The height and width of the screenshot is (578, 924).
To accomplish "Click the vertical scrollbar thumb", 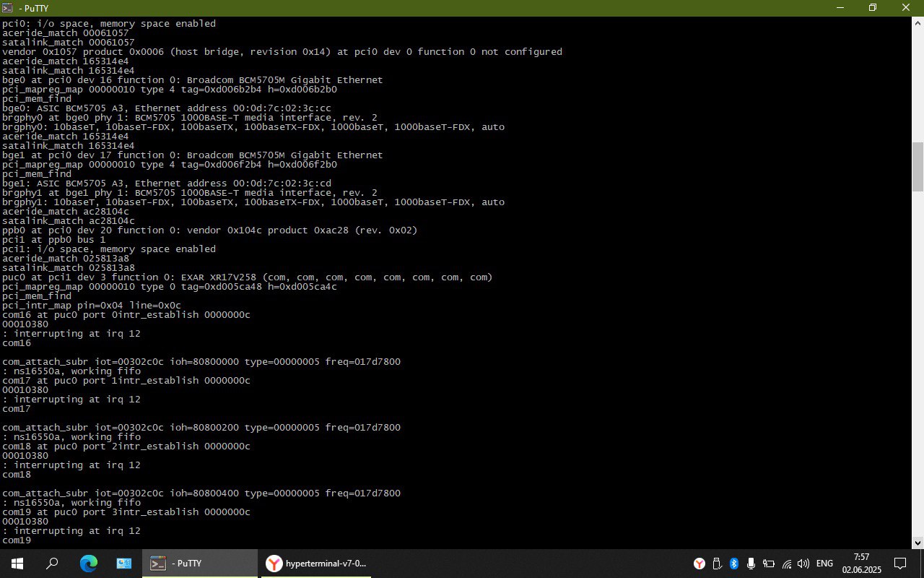I will (x=918, y=167).
